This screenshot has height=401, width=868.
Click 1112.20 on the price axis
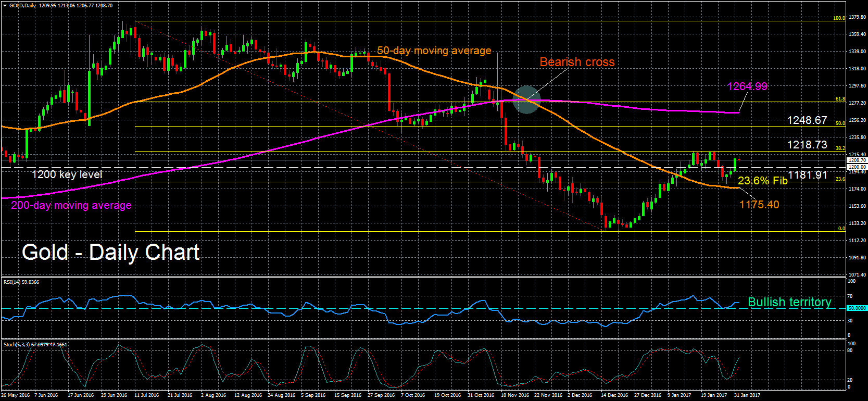point(857,241)
